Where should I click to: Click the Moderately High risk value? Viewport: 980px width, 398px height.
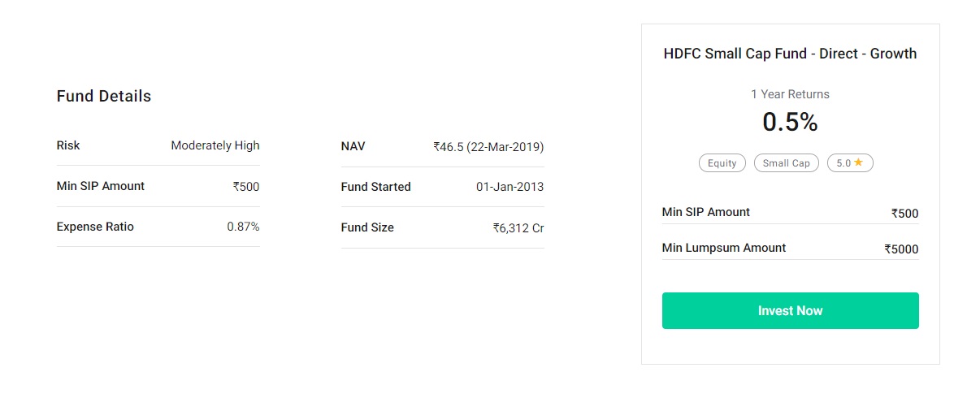[x=215, y=145]
